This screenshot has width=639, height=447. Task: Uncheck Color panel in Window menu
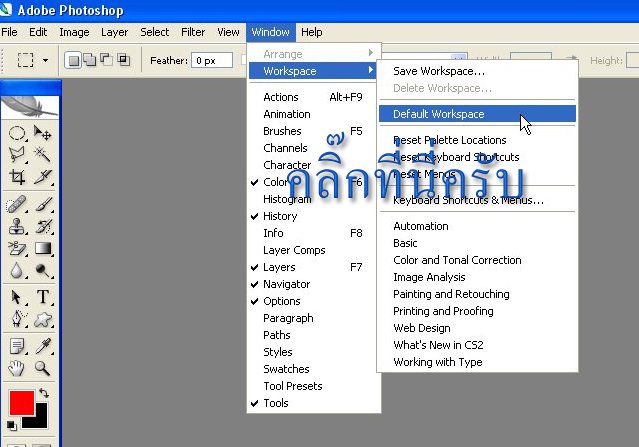pyautogui.click(x=314, y=182)
